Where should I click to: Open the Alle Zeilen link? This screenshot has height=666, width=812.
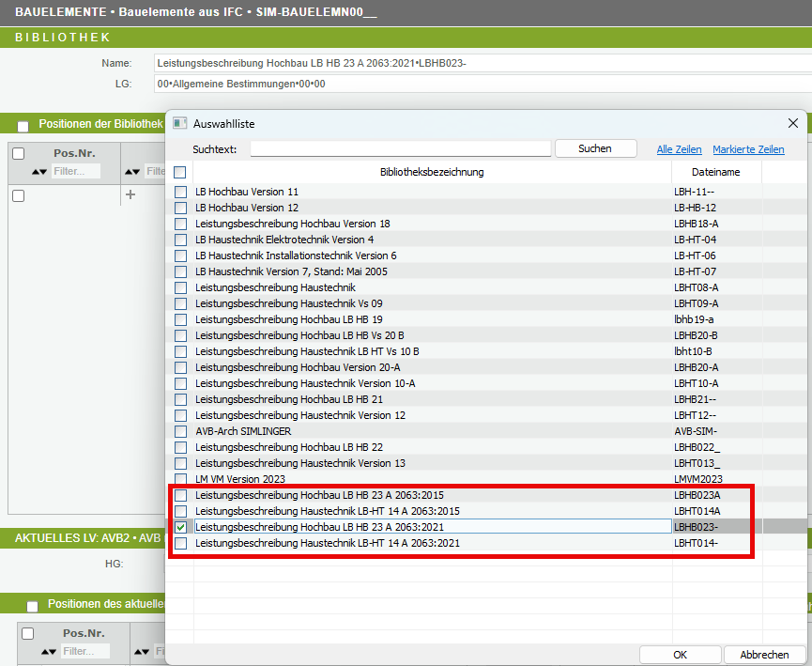click(679, 149)
